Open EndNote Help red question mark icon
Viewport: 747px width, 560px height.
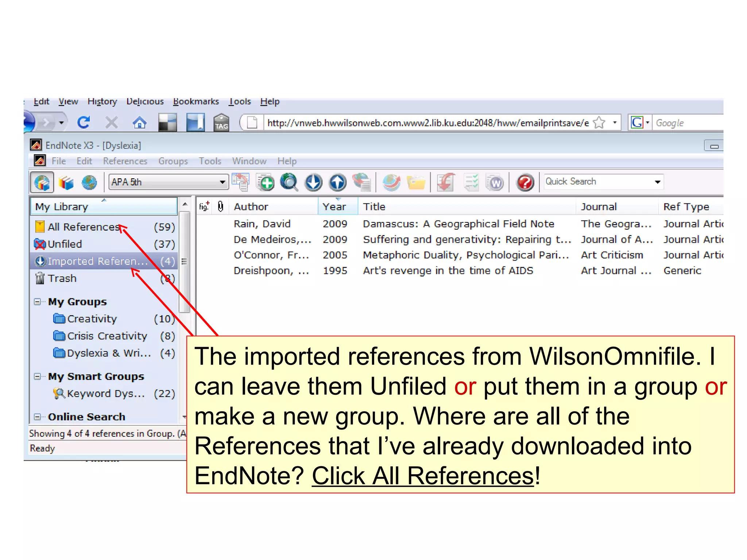[x=525, y=182]
